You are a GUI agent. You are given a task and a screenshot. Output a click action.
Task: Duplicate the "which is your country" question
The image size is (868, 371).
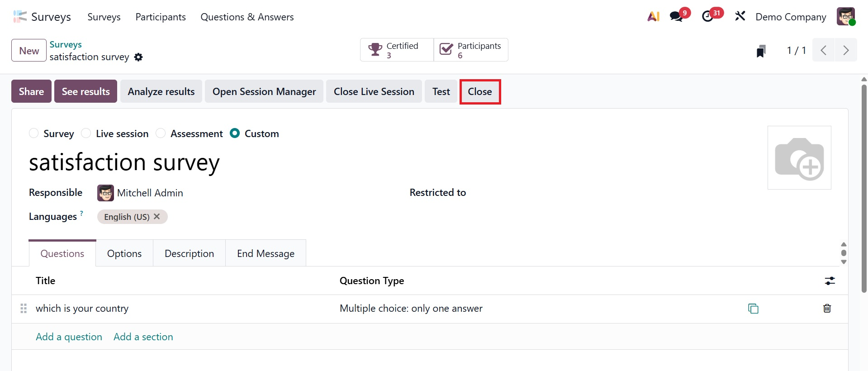pos(753,309)
